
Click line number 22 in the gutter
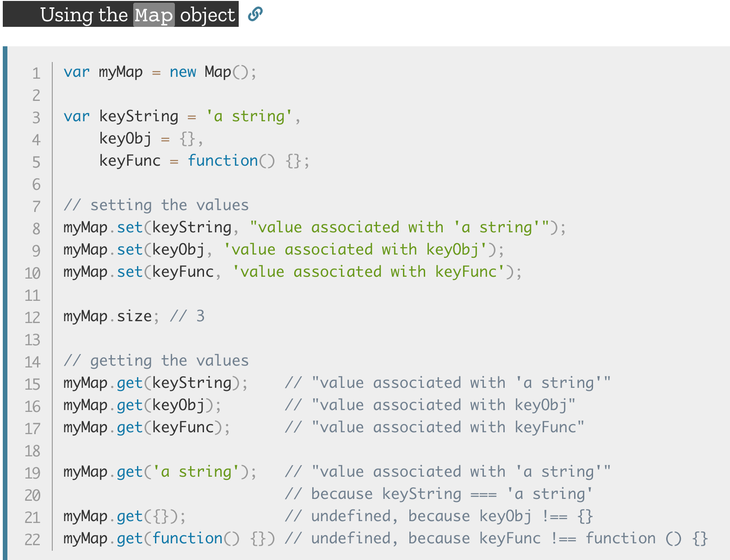[x=32, y=540]
